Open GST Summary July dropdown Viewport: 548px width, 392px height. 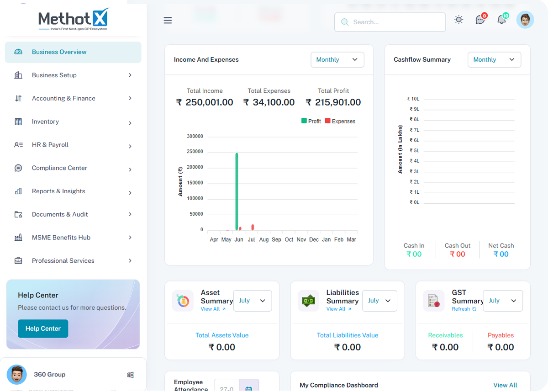click(x=503, y=301)
